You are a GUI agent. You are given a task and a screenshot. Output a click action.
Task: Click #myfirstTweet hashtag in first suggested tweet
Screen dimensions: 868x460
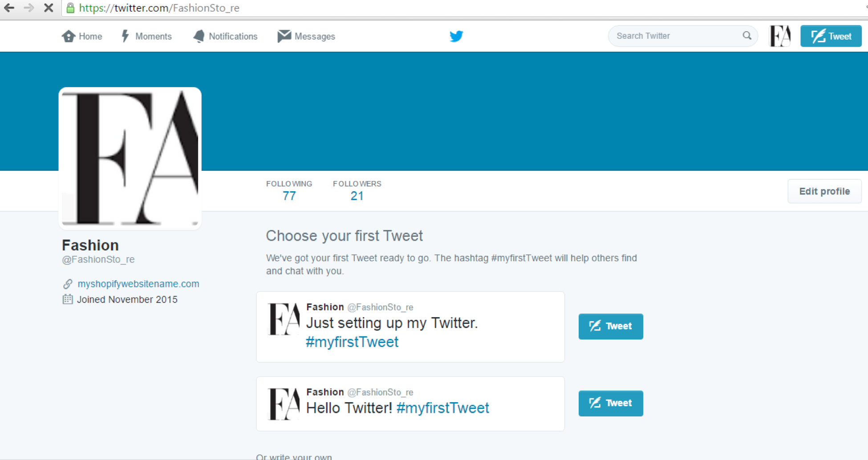point(352,342)
